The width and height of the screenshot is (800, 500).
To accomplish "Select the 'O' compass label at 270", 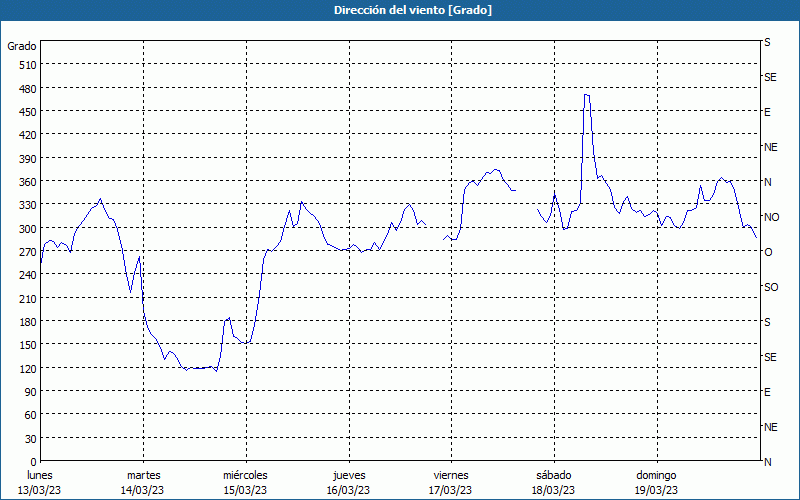I will point(768,252).
